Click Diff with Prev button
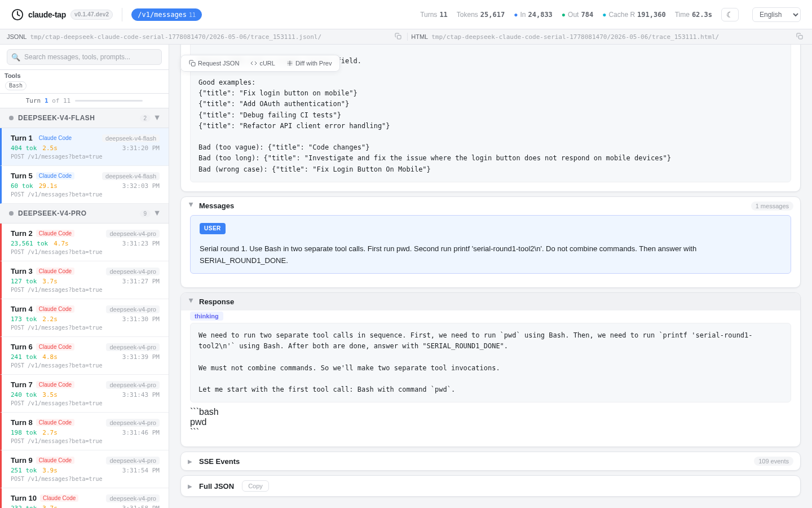The width and height of the screenshot is (812, 508). [x=309, y=63]
